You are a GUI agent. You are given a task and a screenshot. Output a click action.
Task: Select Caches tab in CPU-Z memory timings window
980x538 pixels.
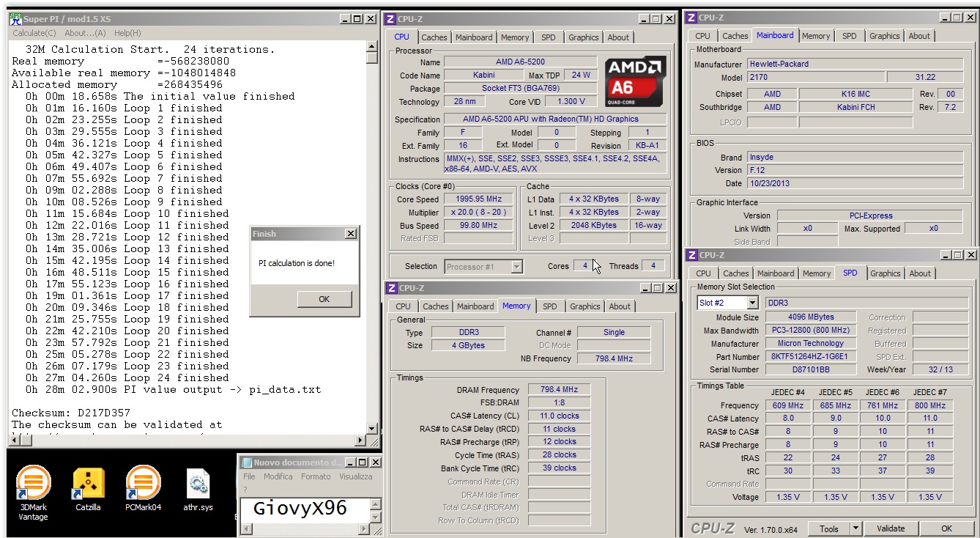point(435,306)
